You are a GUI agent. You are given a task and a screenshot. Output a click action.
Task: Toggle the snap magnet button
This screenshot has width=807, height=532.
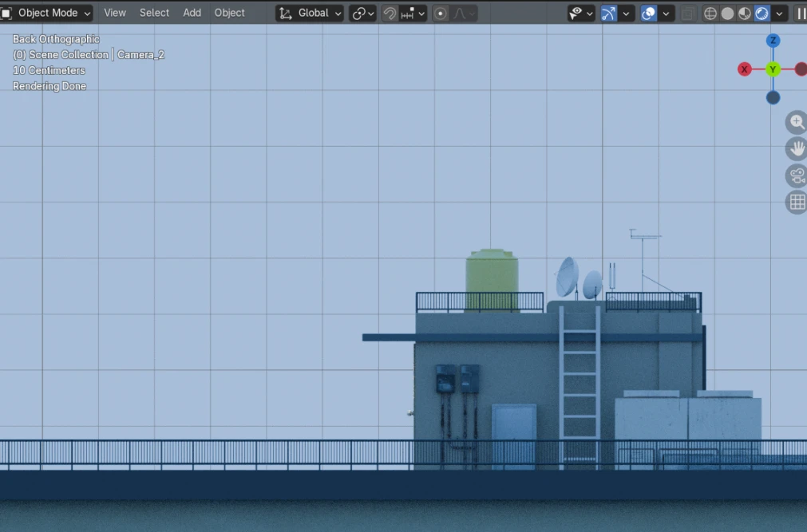(x=390, y=14)
